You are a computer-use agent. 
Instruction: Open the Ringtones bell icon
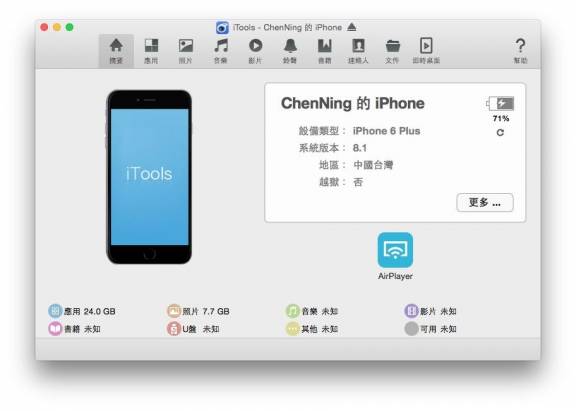290,51
